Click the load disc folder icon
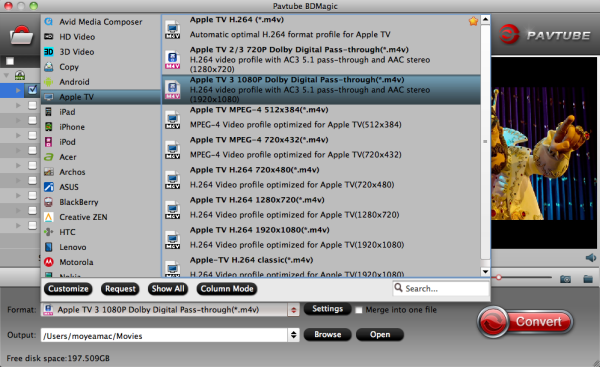 tap(21, 35)
